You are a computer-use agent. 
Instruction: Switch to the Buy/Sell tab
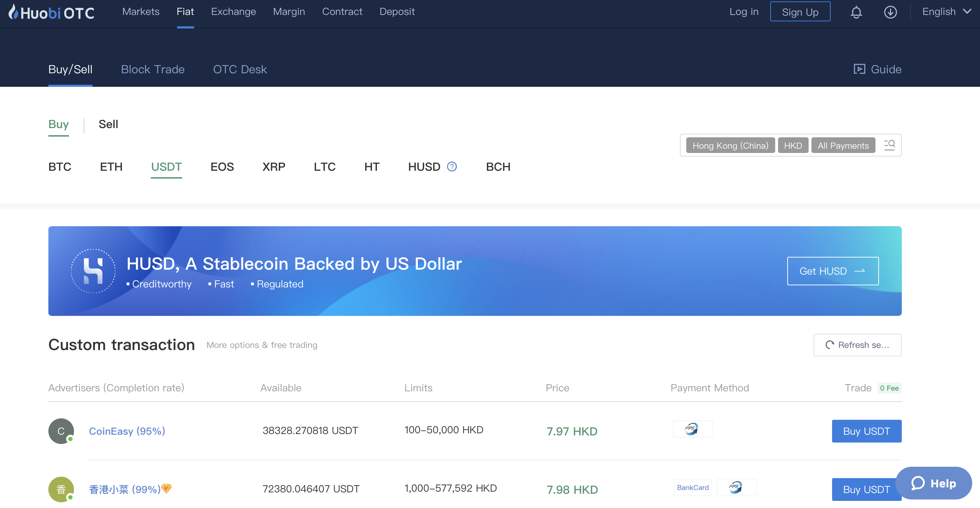(70, 69)
